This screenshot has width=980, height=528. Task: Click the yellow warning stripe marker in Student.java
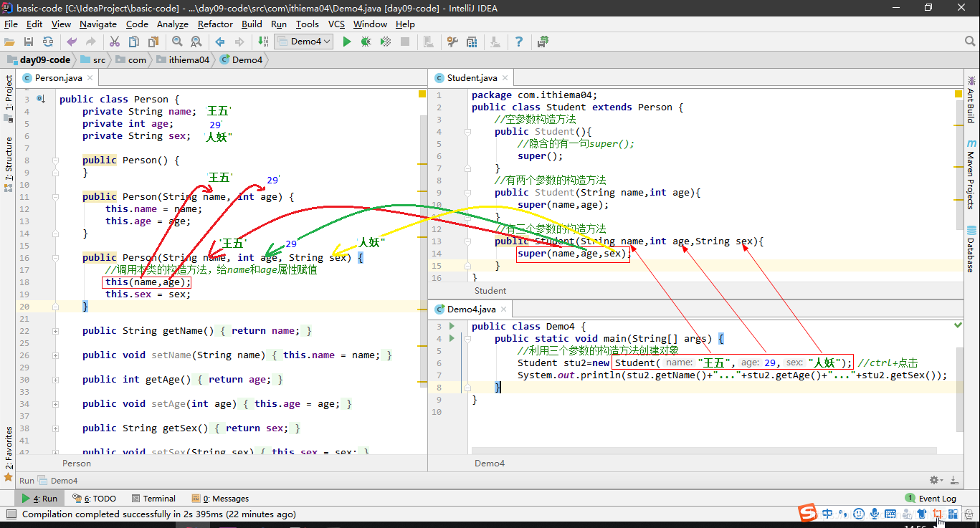(958, 94)
